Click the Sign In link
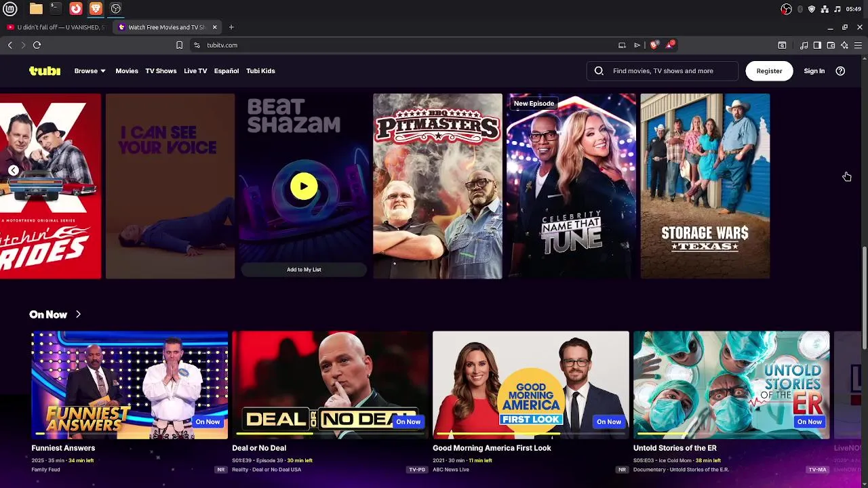The image size is (868, 488). pyautogui.click(x=814, y=70)
